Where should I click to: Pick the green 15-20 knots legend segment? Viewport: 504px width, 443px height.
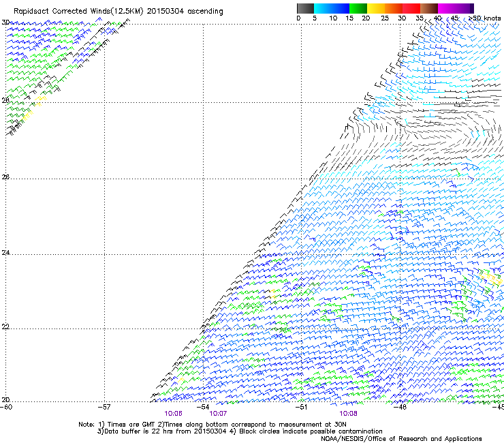point(358,8)
